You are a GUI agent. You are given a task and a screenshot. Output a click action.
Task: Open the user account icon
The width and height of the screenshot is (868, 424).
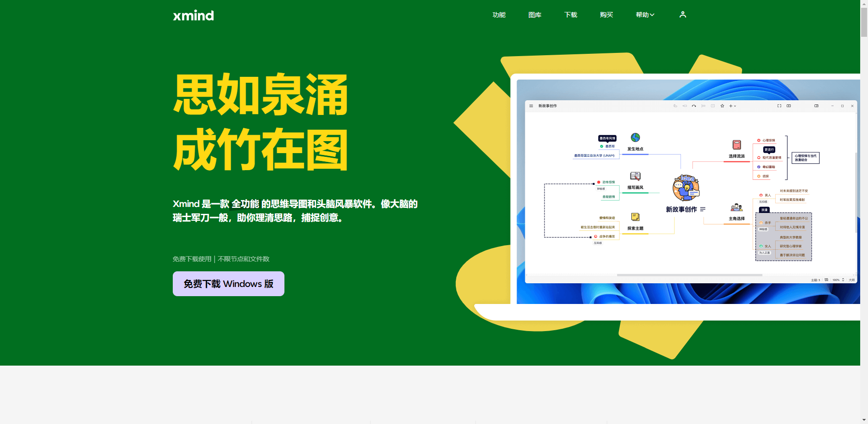[x=683, y=14]
